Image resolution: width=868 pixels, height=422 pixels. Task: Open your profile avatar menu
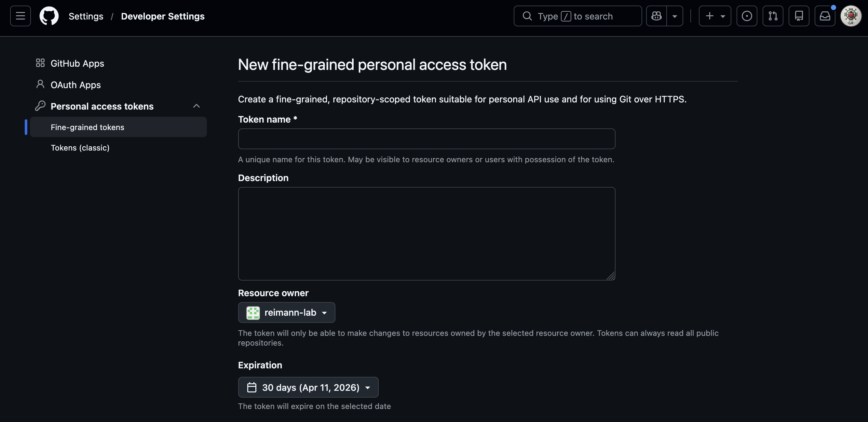pyautogui.click(x=851, y=16)
